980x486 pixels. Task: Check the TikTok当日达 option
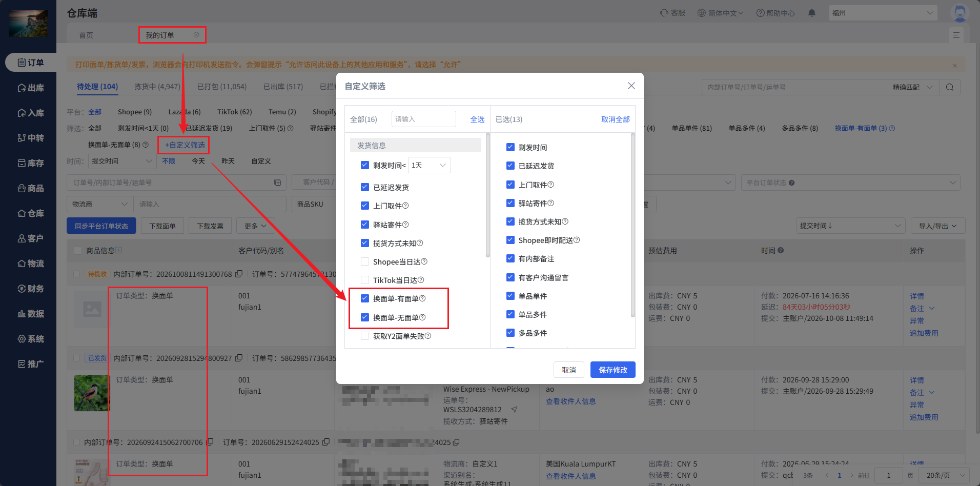coord(365,280)
